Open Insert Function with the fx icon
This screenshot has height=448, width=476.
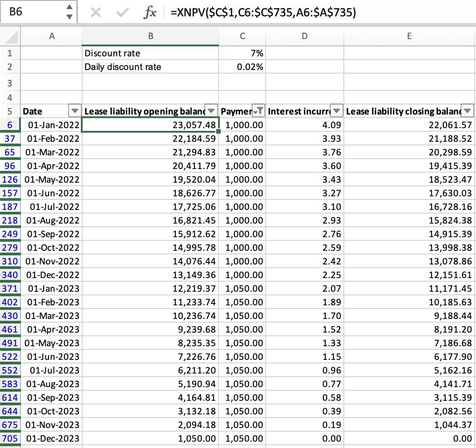coord(150,12)
